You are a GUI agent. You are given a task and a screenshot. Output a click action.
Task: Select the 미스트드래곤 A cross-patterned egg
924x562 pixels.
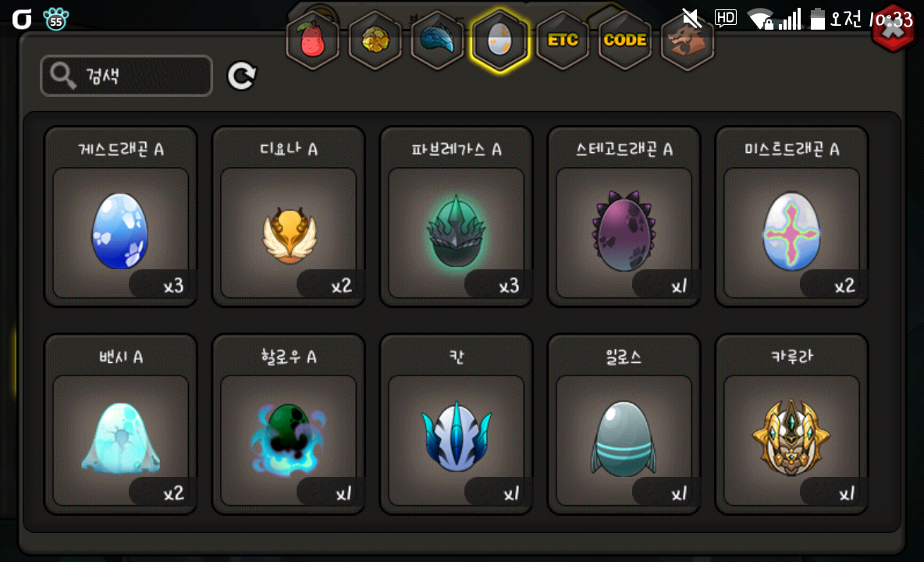[791, 217]
